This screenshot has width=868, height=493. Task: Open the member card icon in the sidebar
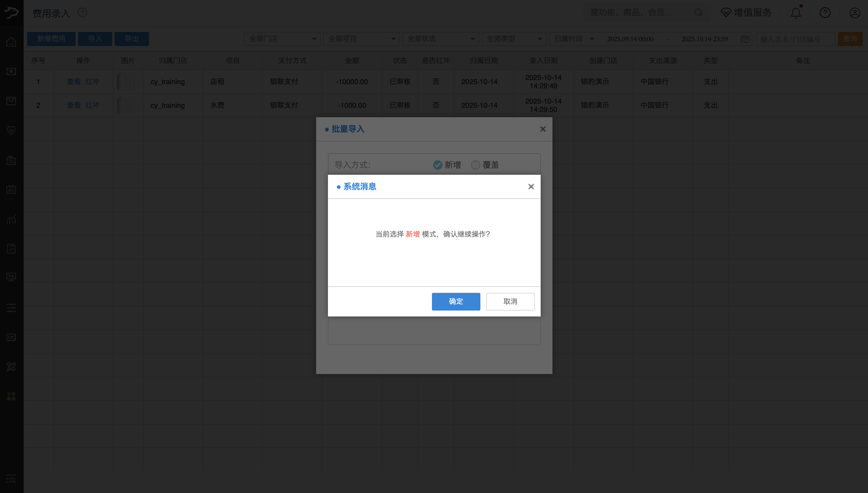point(11,190)
